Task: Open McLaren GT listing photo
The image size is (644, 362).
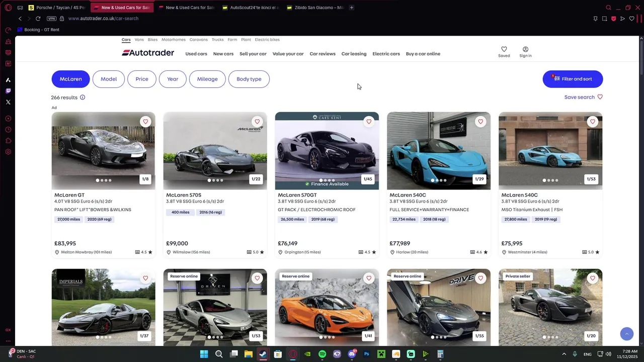Action: click(103, 151)
